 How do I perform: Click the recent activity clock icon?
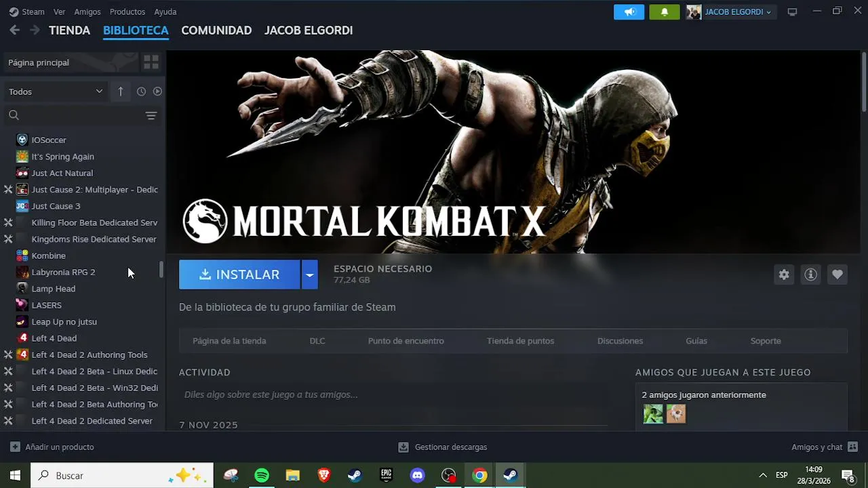141,91
